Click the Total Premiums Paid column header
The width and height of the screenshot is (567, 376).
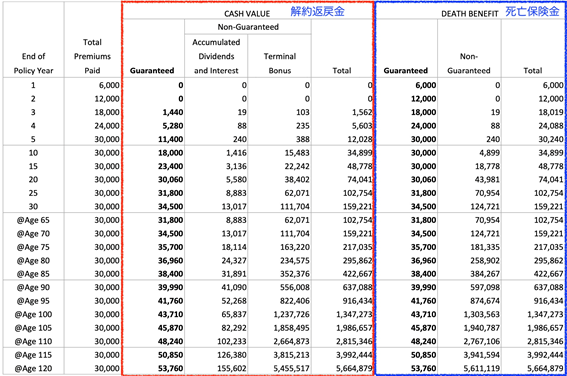[92, 56]
